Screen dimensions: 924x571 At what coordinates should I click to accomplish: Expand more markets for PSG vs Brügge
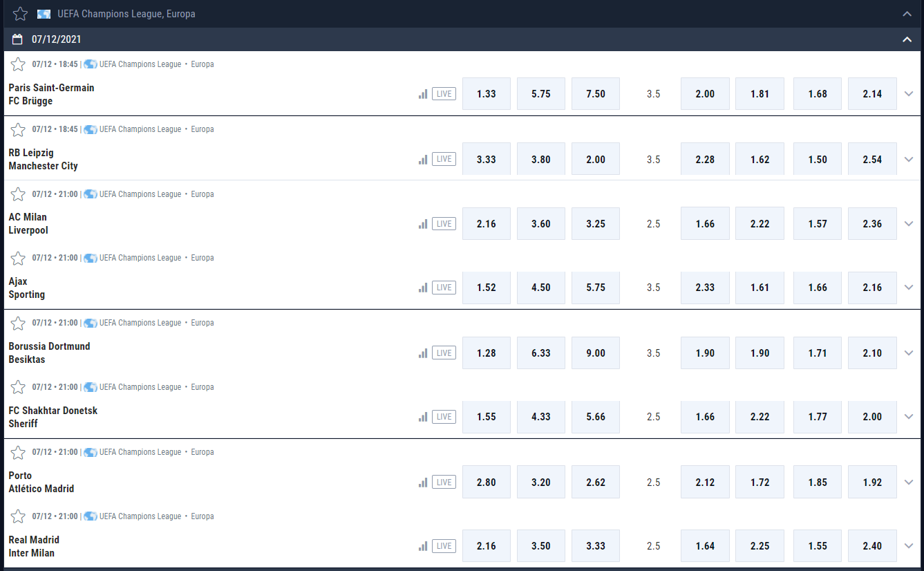tap(909, 94)
